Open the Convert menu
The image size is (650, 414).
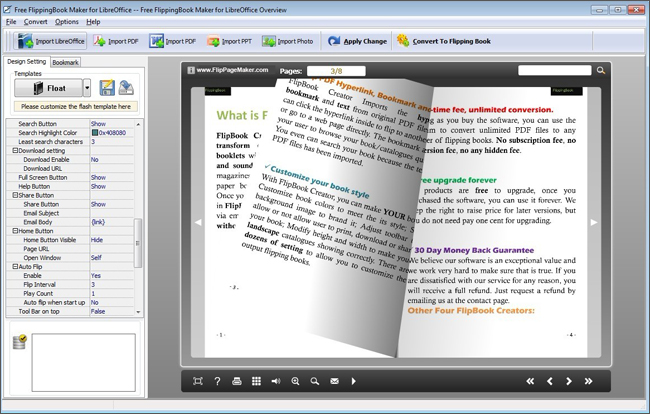click(x=35, y=22)
